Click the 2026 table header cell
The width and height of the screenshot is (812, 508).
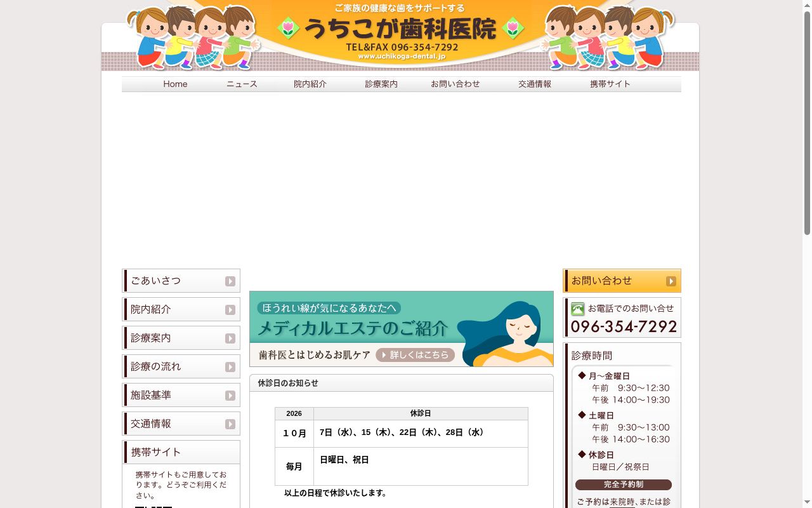coord(294,413)
